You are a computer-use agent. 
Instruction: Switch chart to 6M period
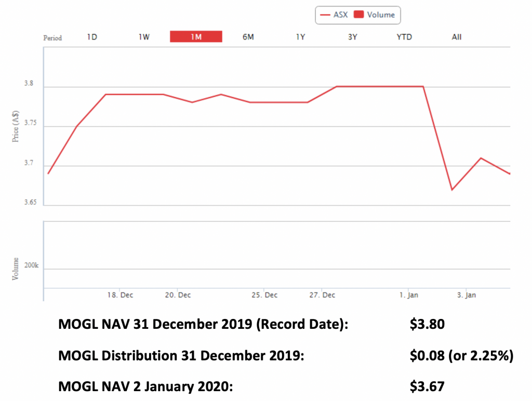point(248,37)
